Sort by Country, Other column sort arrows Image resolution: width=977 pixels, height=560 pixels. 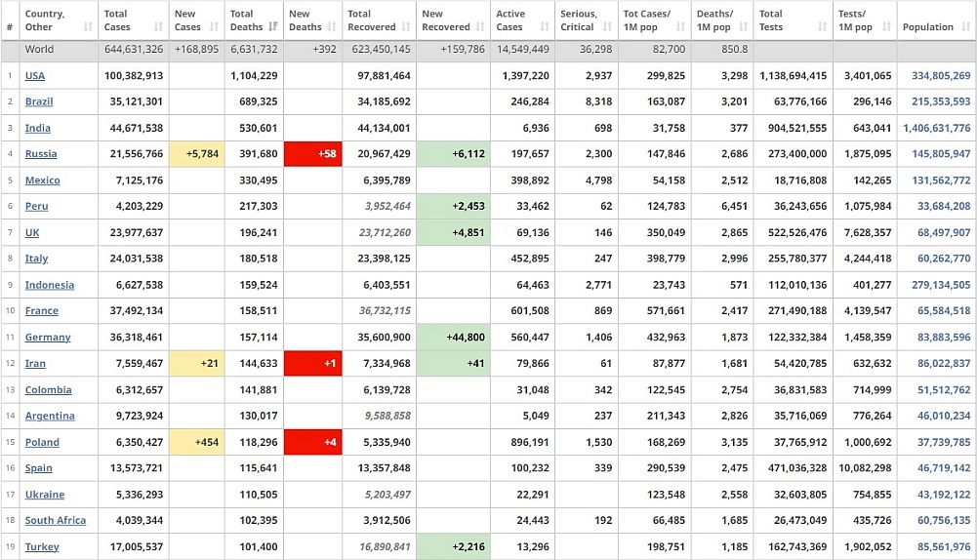(88, 26)
